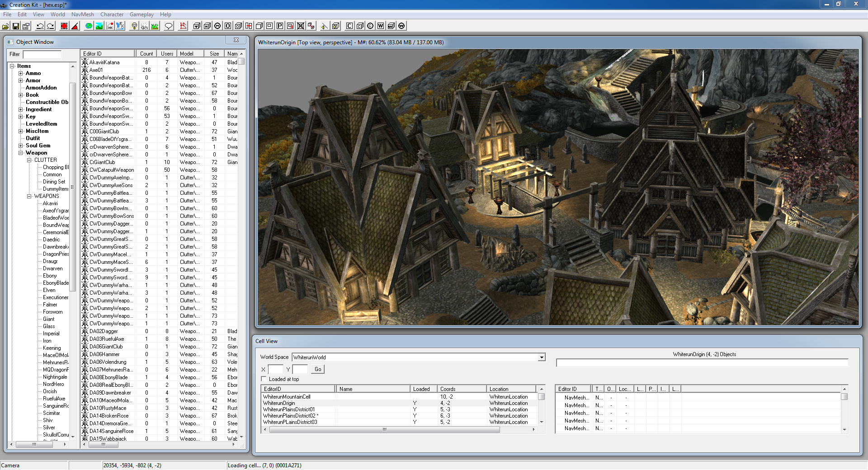Expand the Armor category
The image size is (868, 470).
point(20,80)
